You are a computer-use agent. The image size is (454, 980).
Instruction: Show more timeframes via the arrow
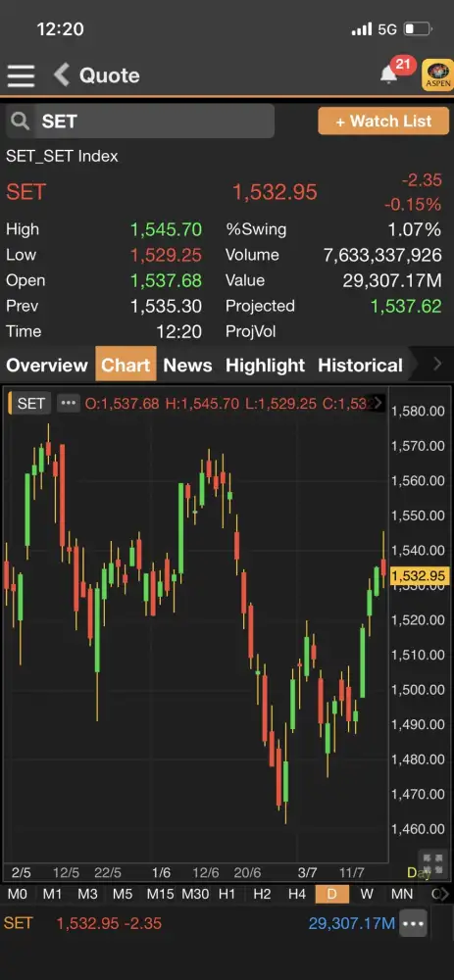(443, 895)
